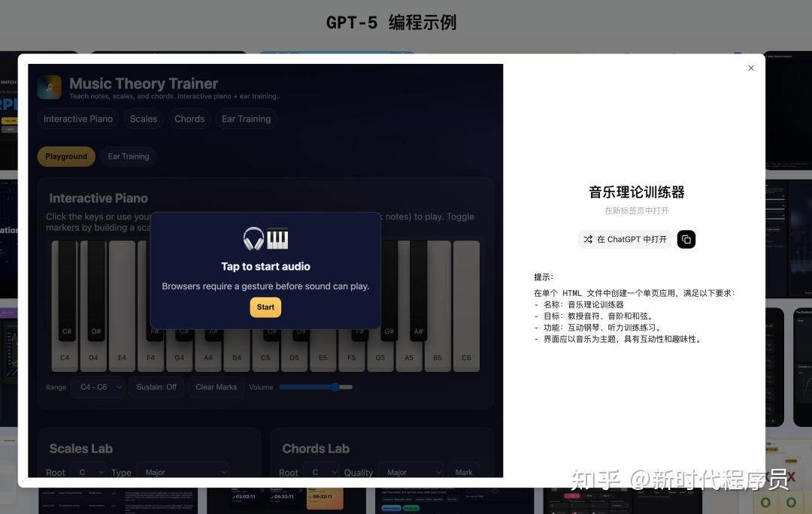Click the copy prompt icon button
Viewport: 812px width, 514px height.
(x=686, y=239)
